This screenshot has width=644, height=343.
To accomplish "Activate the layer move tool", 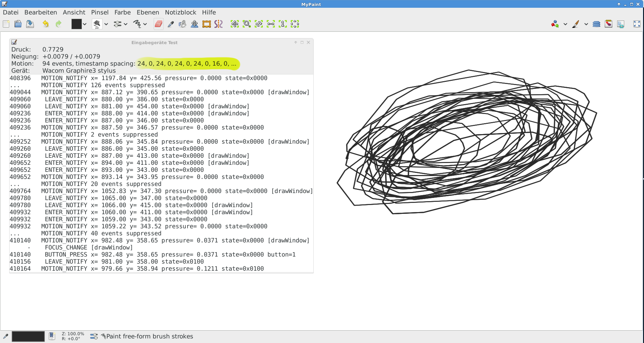I will 194,24.
